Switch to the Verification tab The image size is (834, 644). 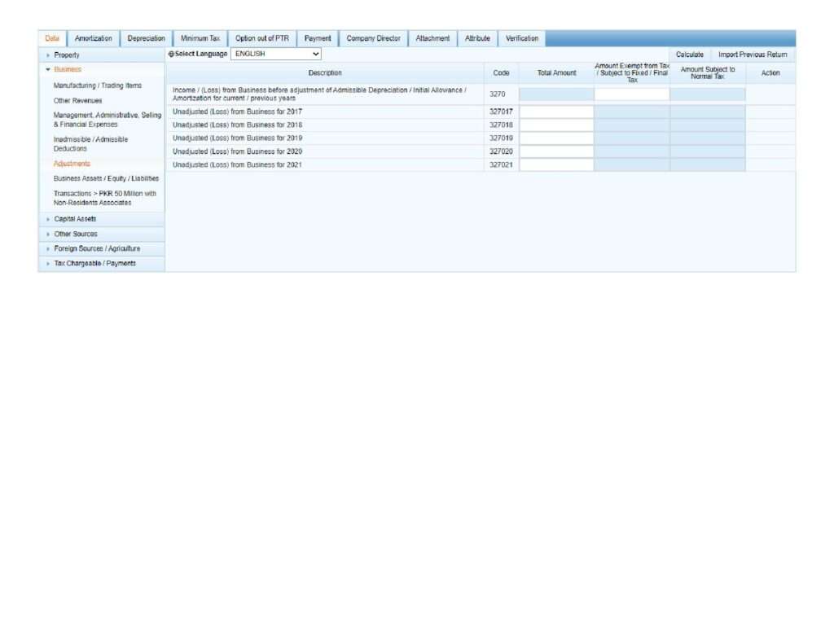(x=521, y=38)
